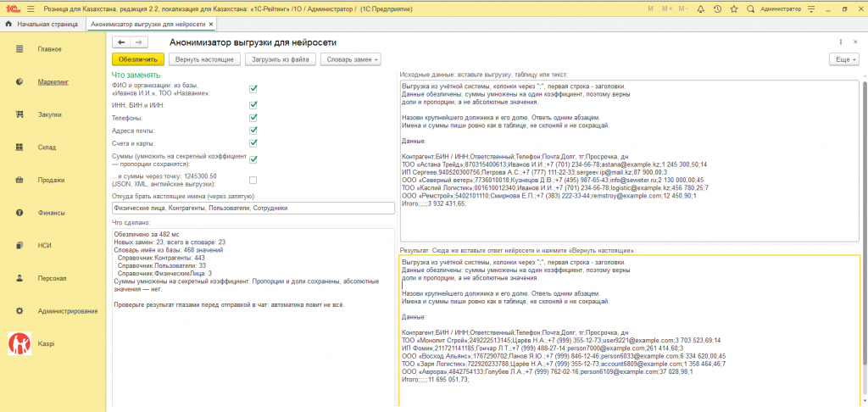Click the yellow Обезличить button
This screenshot has width=868, height=412.
138,59
